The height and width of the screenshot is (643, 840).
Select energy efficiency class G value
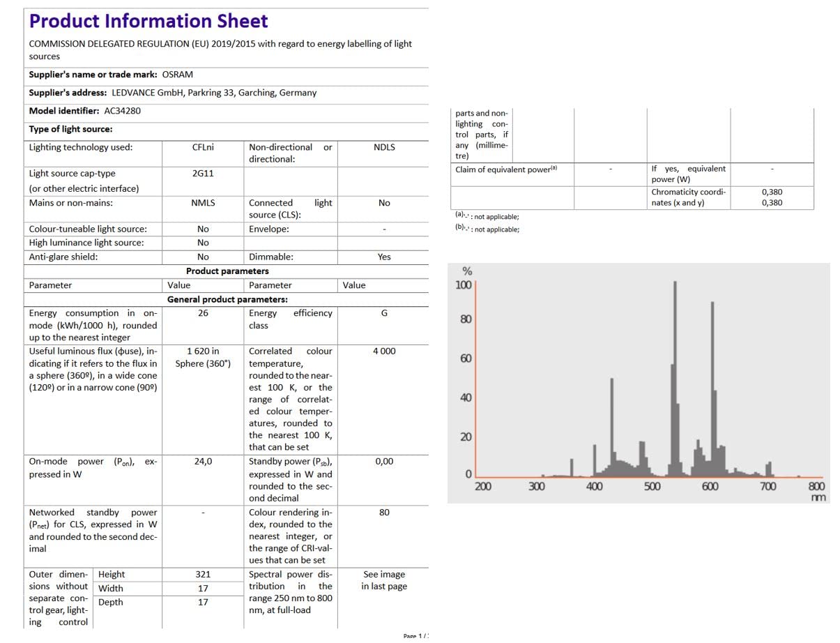pos(384,313)
